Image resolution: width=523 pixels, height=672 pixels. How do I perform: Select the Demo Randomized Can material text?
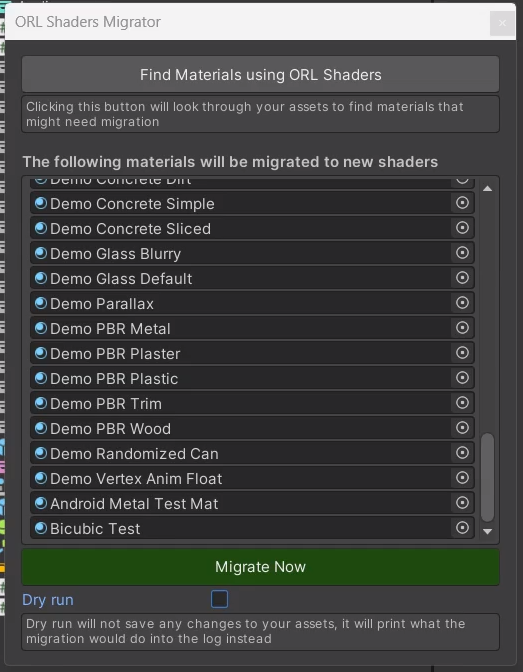point(134,454)
